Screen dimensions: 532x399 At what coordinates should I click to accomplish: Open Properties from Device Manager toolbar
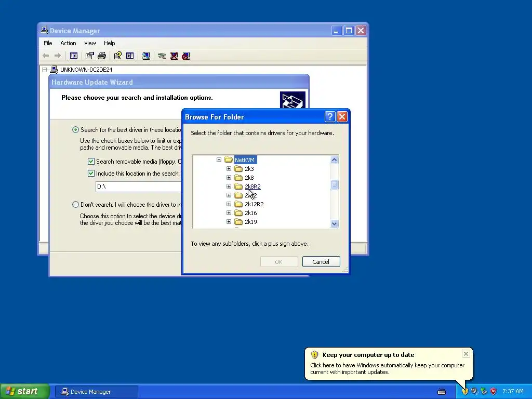coord(89,56)
